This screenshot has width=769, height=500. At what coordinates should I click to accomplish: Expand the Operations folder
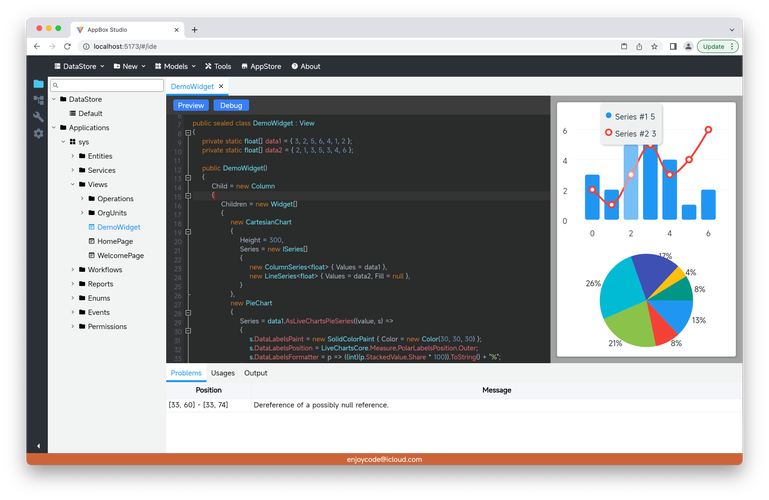(82, 199)
